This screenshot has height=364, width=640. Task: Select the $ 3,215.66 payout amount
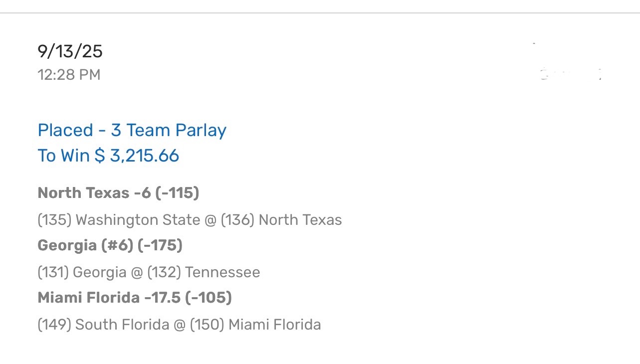coord(137,156)
